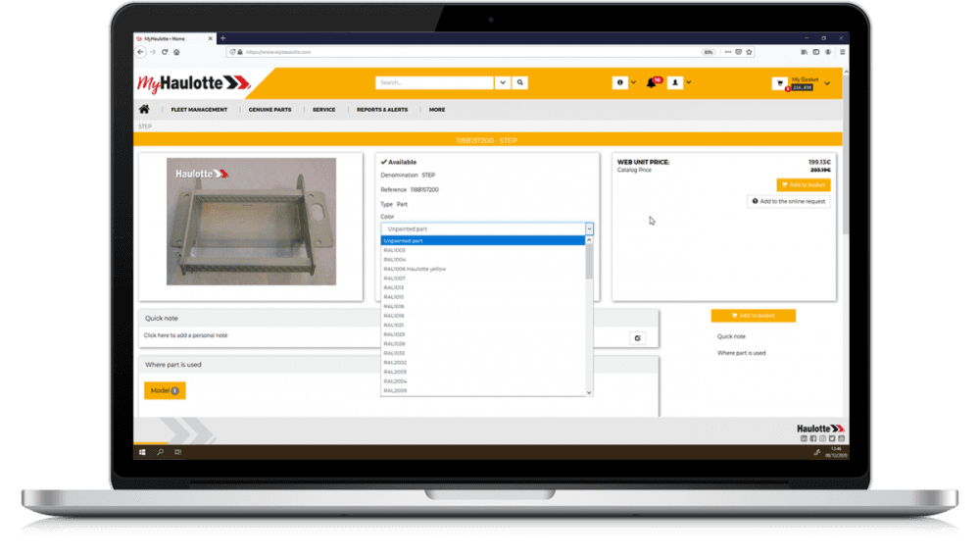Open the Windows Start menu
980x557 pixels.
tap(143, 452)
